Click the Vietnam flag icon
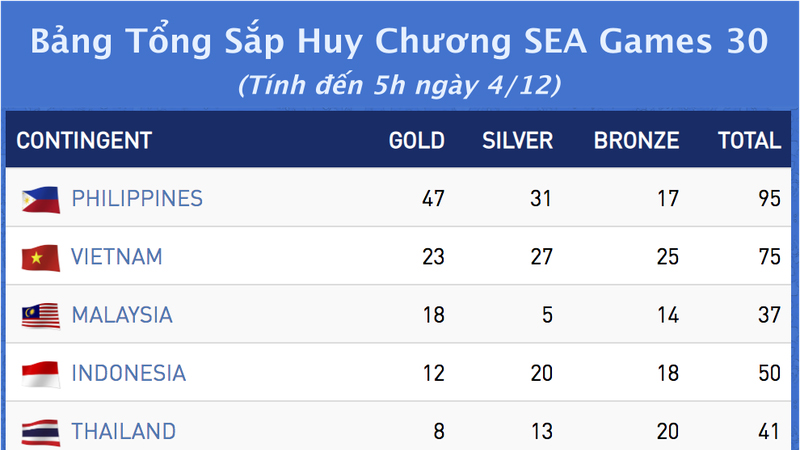This screenshot has height=450, width=800. pos(40,258)
